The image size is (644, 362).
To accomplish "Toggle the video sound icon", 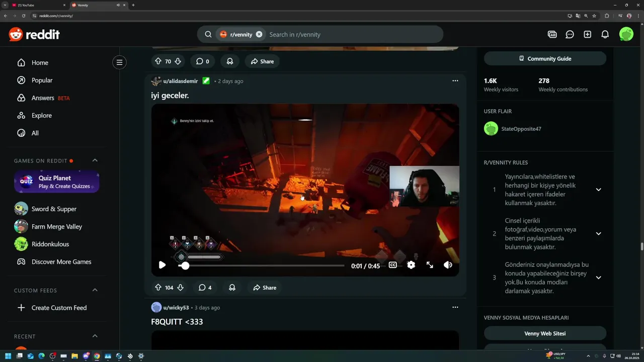I will 448,265.
